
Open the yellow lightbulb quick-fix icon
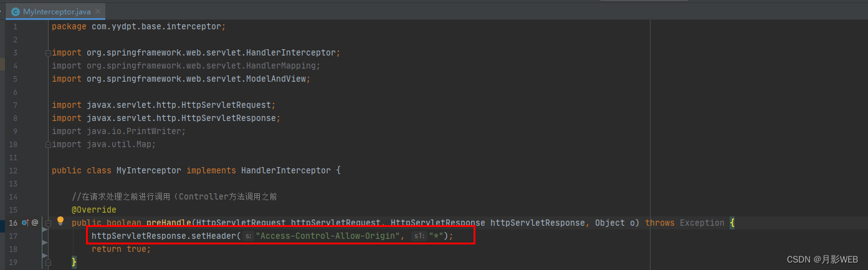click(x=60, y=221)
